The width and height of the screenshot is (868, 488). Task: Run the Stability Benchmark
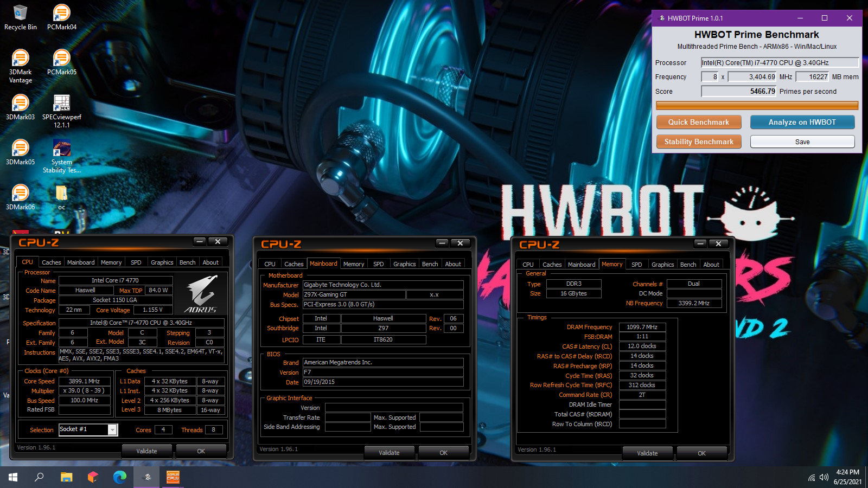coord(699,142)
